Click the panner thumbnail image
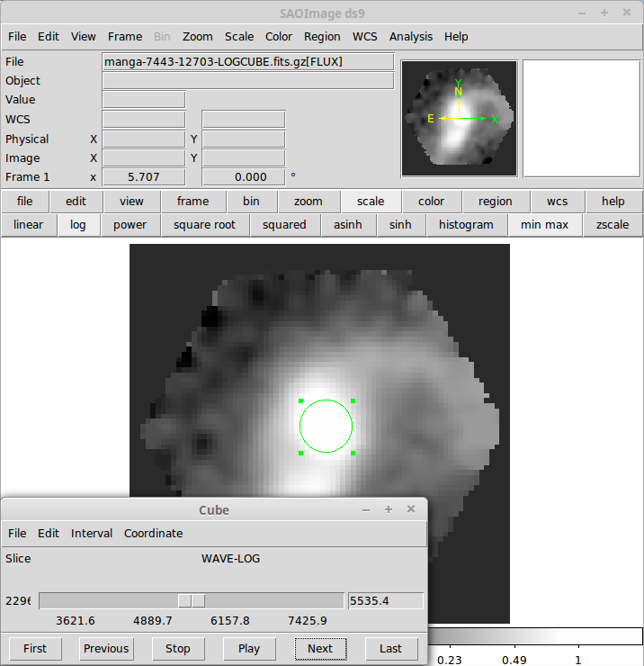Screen dimensions: 644x666 pyautogui.click(x=459, y=119)
